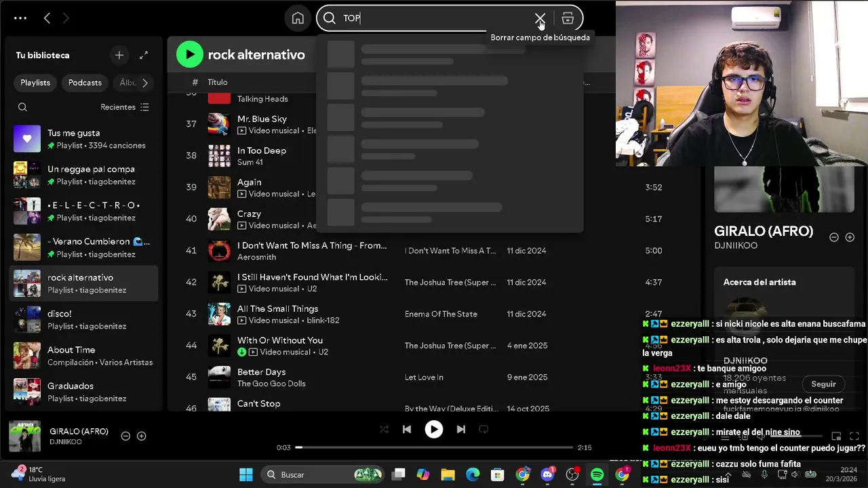
Task: Click I Don't Want To Miss A Thing album art
Action: [x=219, y=251]
